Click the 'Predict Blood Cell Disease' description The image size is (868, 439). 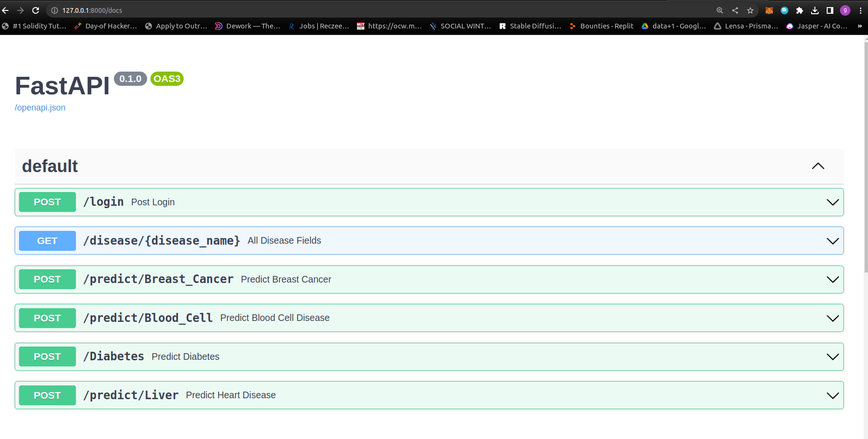click(x=275, y=318)
